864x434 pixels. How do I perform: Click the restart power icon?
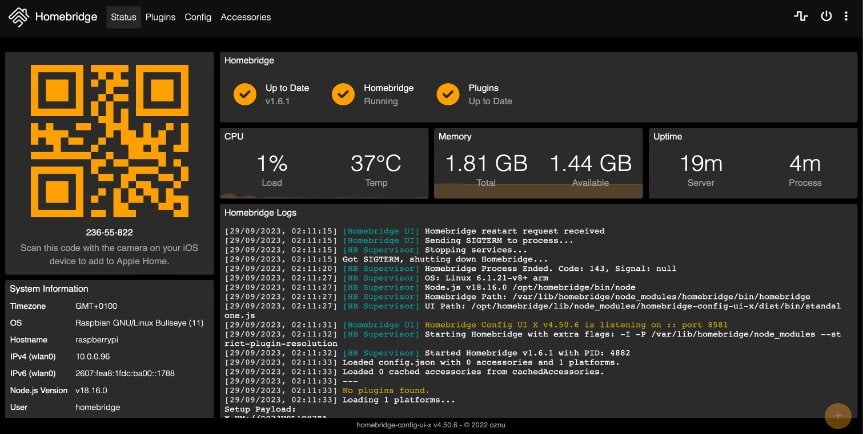(826, 17)
